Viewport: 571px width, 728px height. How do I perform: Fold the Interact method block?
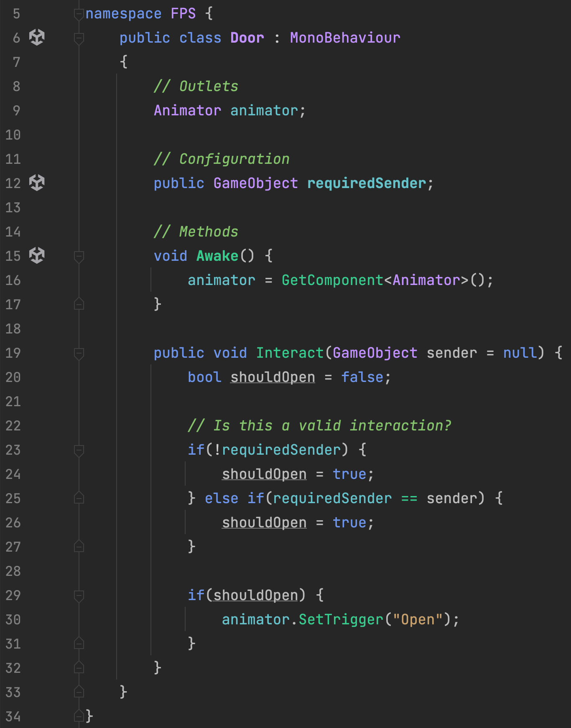[79, 353]
